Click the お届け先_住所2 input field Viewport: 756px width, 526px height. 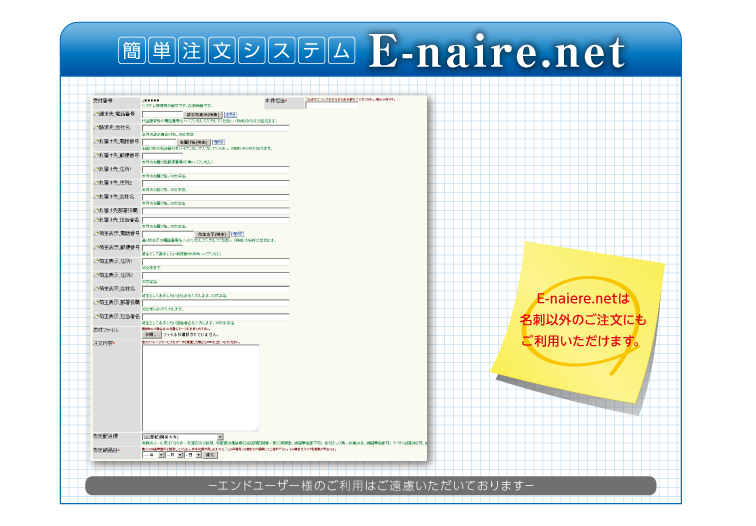pyautogui.click(x=216, y=183)
